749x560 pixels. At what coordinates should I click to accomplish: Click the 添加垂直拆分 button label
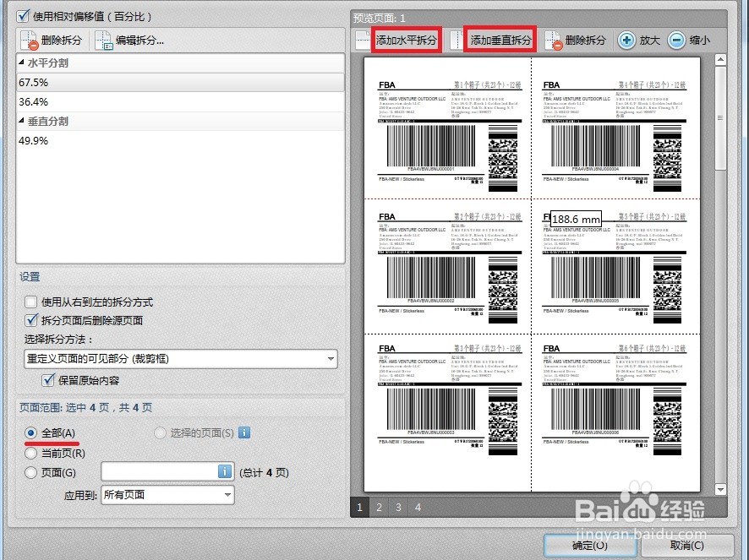pyautogui.click(x=500, y=40)
